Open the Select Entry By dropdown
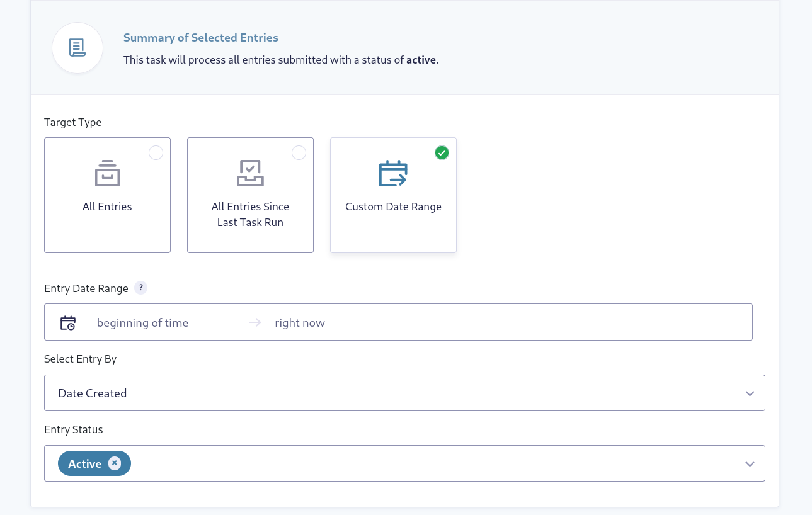The image size is (812, 515). [x=404, y=392]
